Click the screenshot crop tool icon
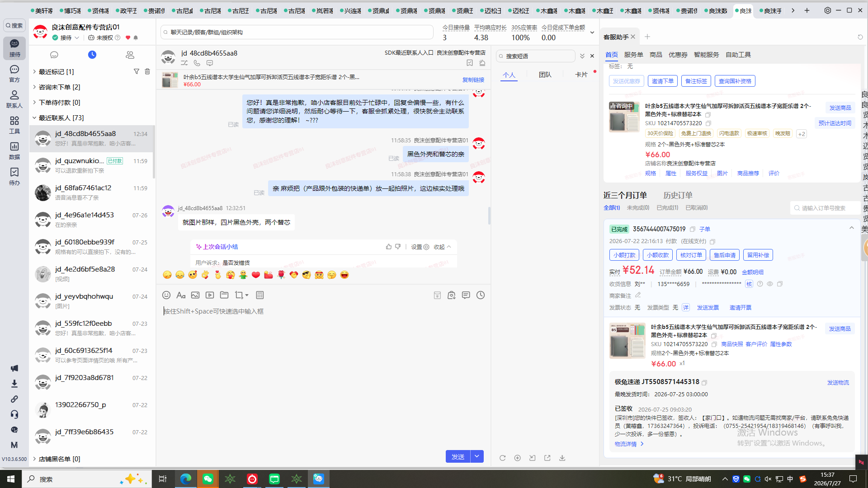The image size is (868, 488). tap(239, 295)
